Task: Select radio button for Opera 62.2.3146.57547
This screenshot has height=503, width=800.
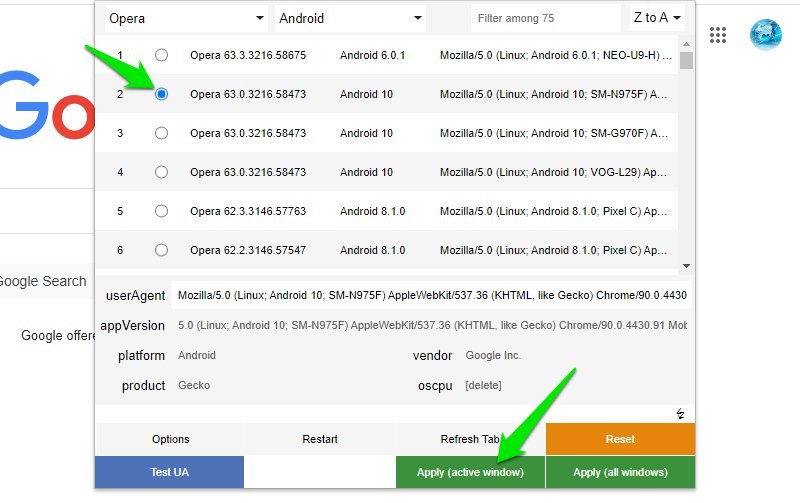Action: [x=161, y=250]
